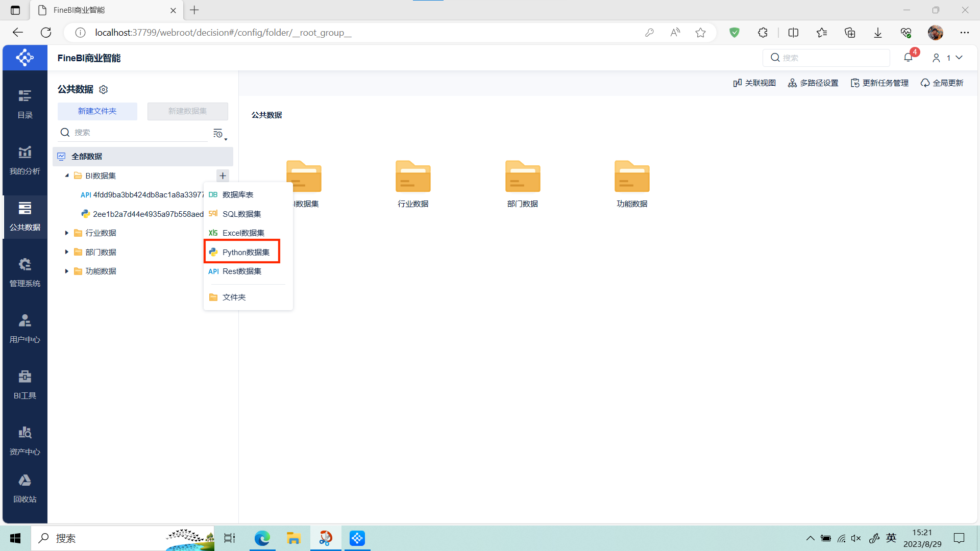
Task: Expand the 功能数据 folder in tree
Action: (x=67, y=271)
